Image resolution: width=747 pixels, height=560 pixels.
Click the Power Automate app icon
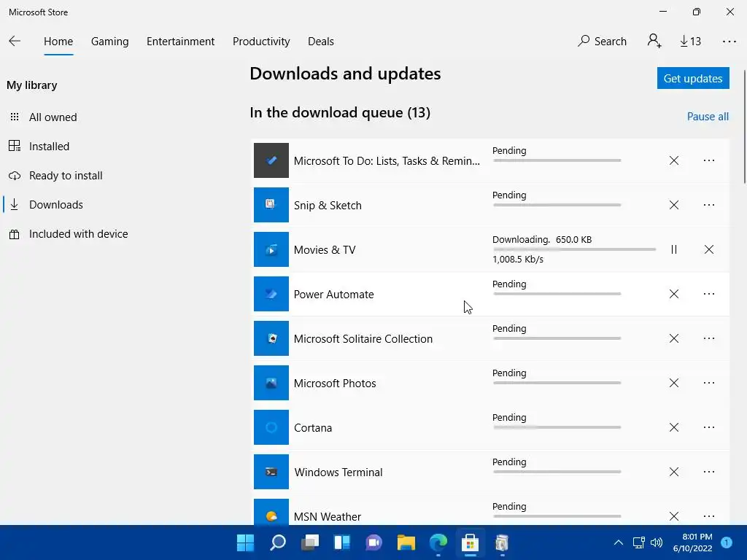[271, 294]
